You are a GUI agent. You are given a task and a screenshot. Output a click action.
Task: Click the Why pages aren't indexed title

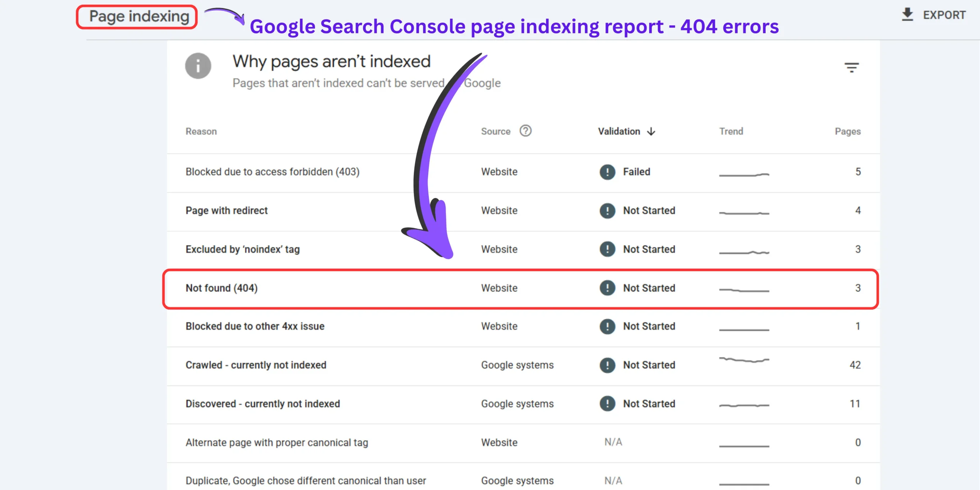click(332, 62)
